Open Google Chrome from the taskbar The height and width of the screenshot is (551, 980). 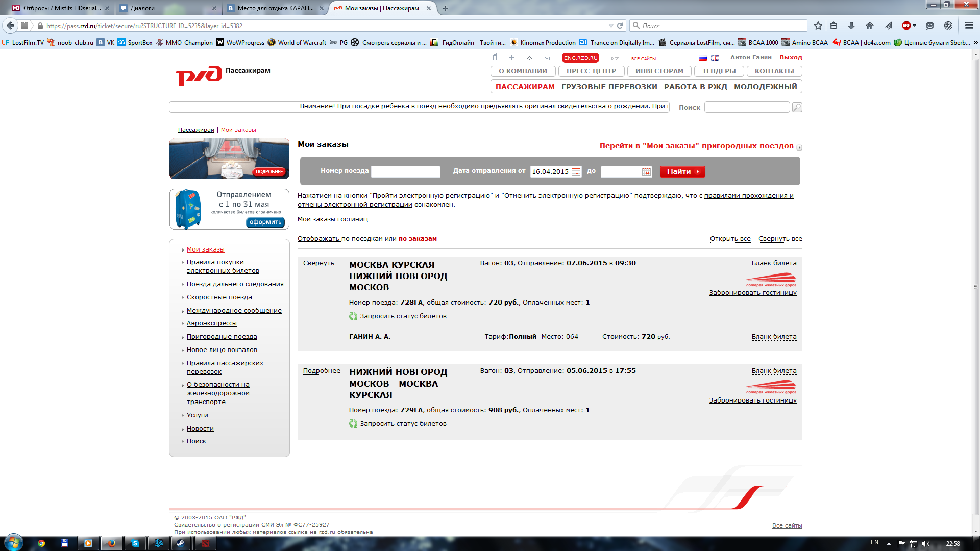(x=41, y=543)
